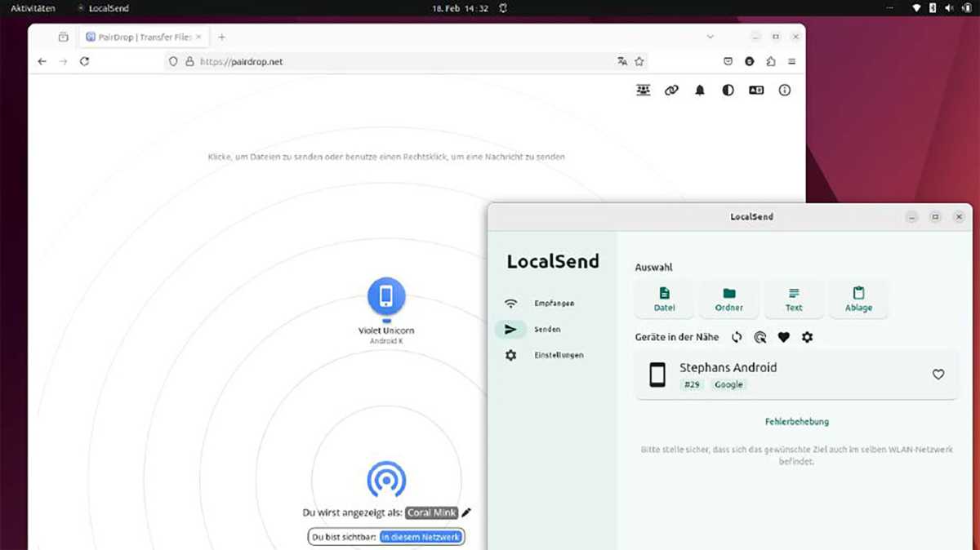Image resolution: width=980 pixels, height=550 pixels.
Task: Open PairDrop edit display name icon
Action: tap(464, 512)
